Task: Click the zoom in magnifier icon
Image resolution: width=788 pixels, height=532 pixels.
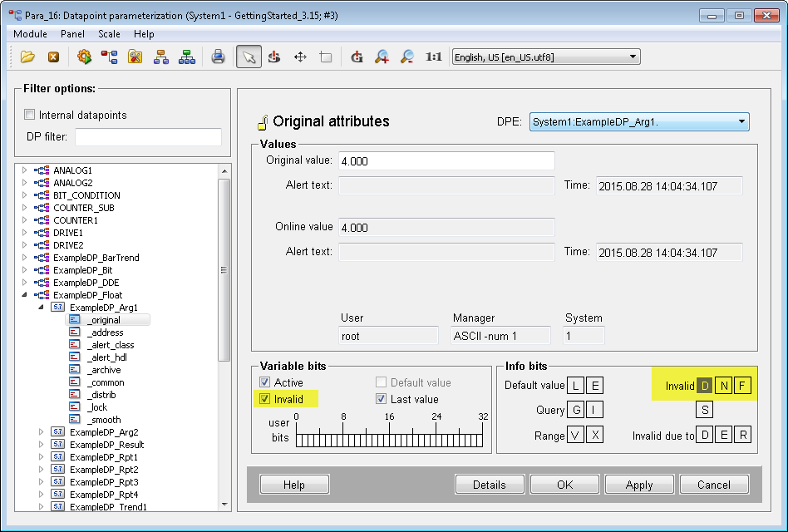Action: pos(382,57)
